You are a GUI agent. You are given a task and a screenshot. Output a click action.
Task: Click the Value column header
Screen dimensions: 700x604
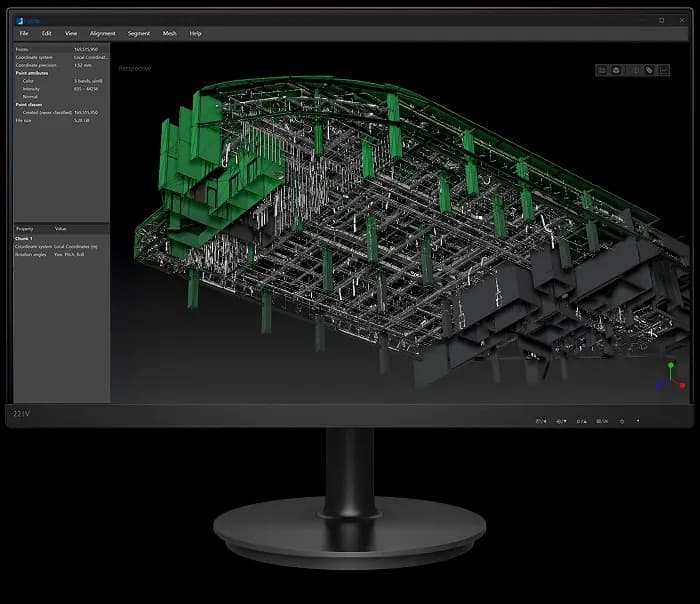[x=61, y=229]
